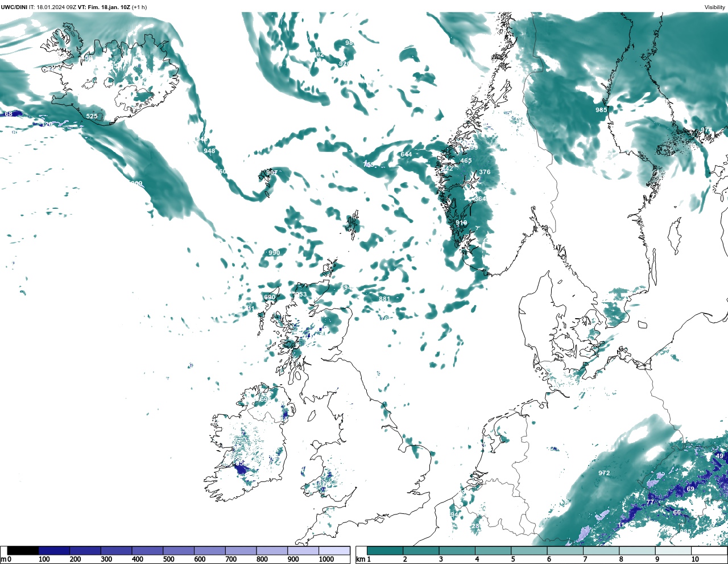
Task: Click the '68' value at the far left edge
Action: (9, 114)
